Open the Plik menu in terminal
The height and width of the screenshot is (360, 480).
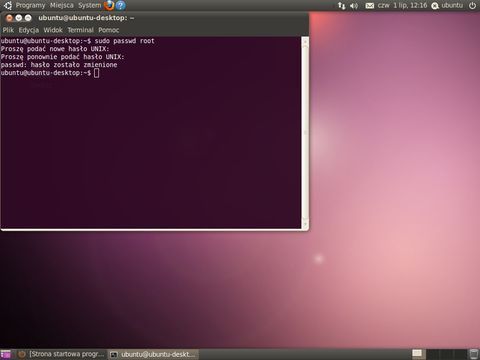(8, 30)
